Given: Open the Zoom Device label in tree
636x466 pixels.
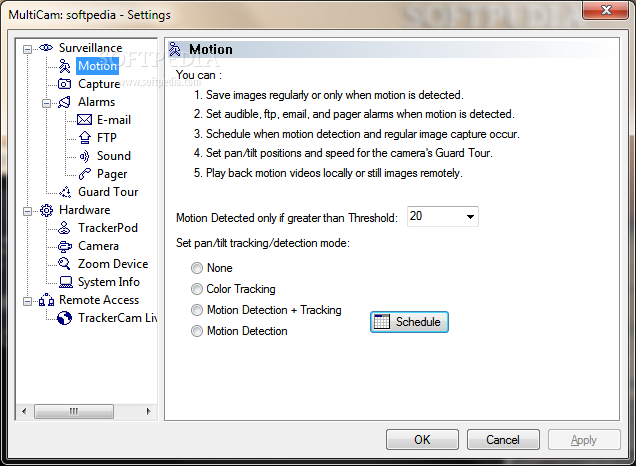Looking at the screenshot, I should pos(113,264).
